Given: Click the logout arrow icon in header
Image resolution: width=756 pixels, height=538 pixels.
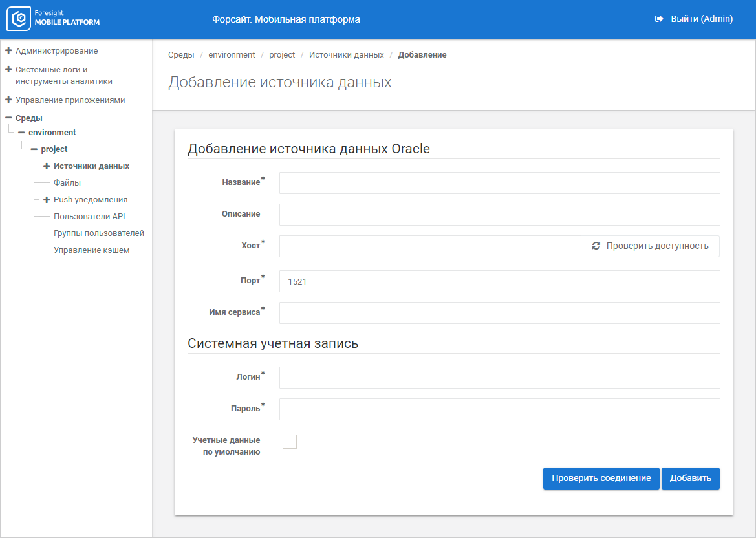Looking at the screenshot, I should (659, 19).
